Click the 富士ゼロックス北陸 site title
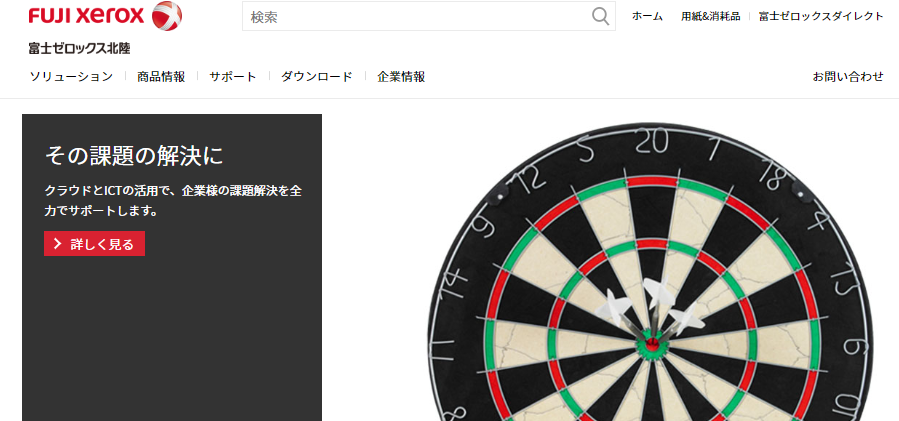 coord(79,49)
